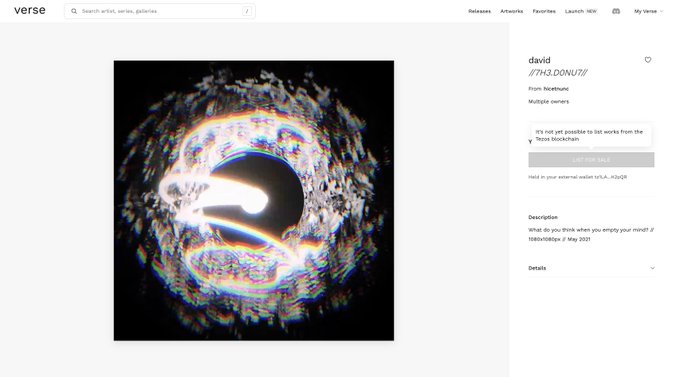Click the slash shortcut key badge
680x377 pixels.
(247, 11)
